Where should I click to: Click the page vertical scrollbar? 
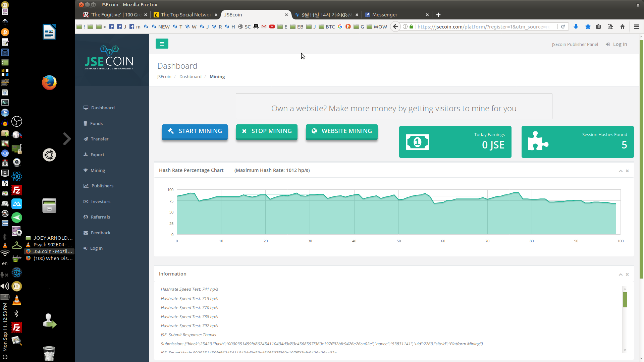[642, 159]
